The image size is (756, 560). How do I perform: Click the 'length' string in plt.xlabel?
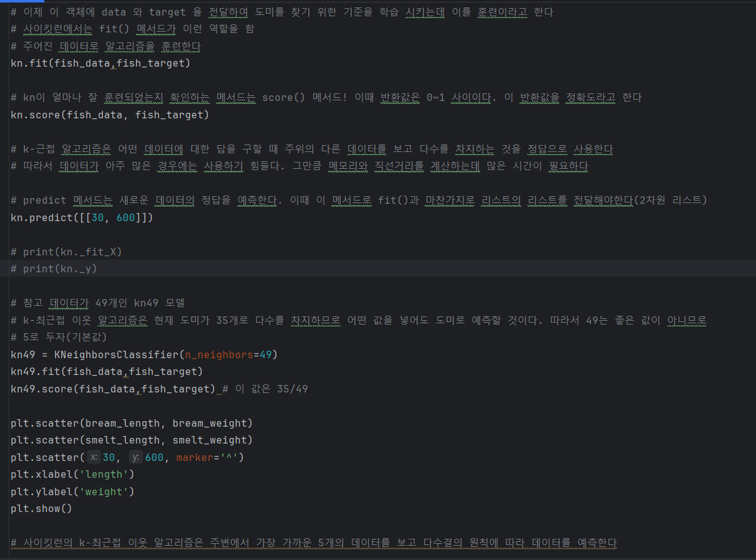click(103, 474)
